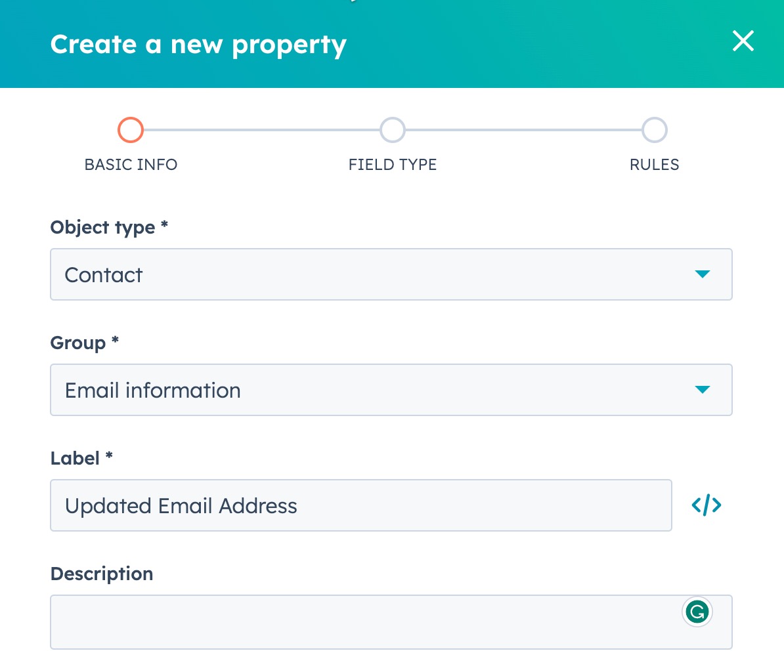Click the Grammarly icon in Description

(697, 612)
